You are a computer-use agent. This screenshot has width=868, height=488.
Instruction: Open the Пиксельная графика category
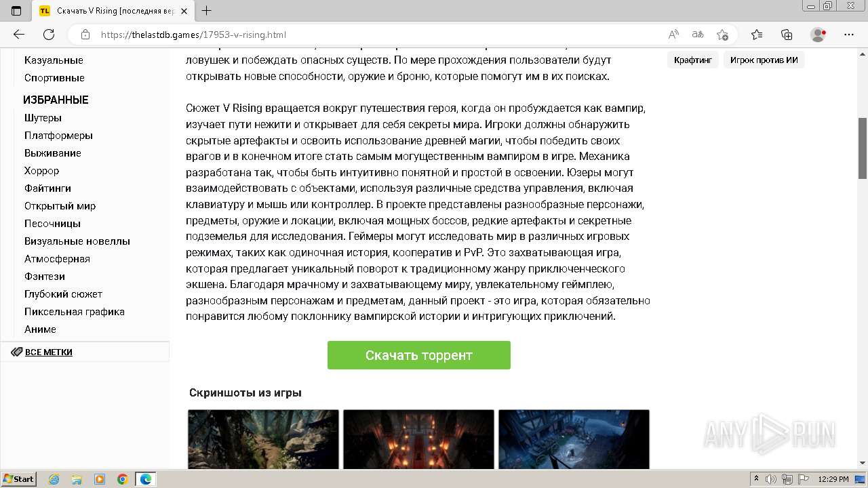click(75, 312)
